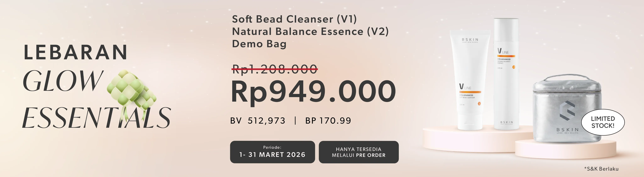
Task: Select the Soft Bead Cleanser (V1) text
Action: click(294, 19)
